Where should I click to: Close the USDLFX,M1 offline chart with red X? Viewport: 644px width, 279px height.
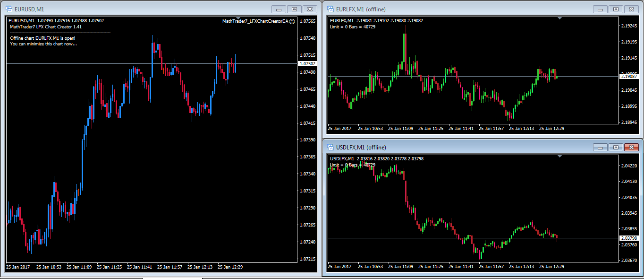tap(631, 147)
